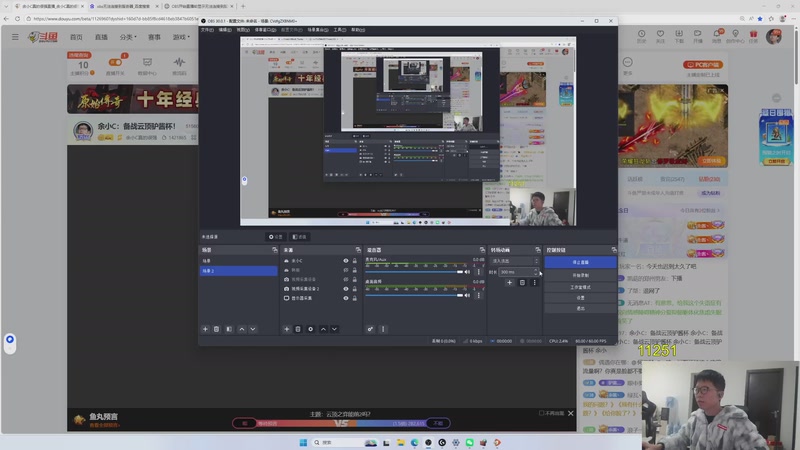
Task: Toggle lock on 显示器采集 source
Action: pos(355,298)
